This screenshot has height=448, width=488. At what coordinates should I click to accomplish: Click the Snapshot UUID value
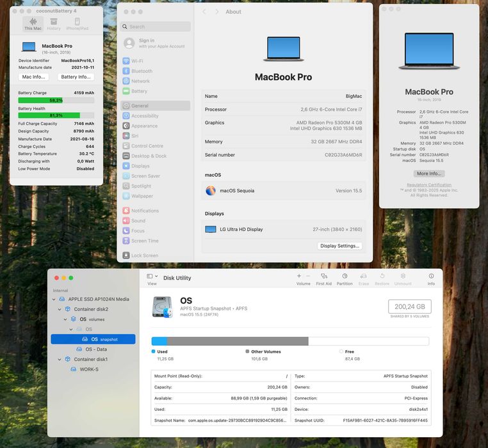385,420
